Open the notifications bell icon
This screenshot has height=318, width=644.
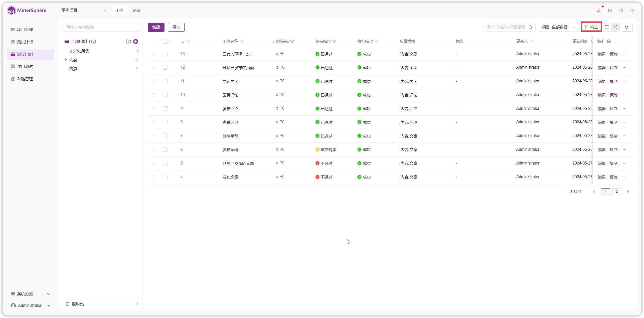coord(599,10)
